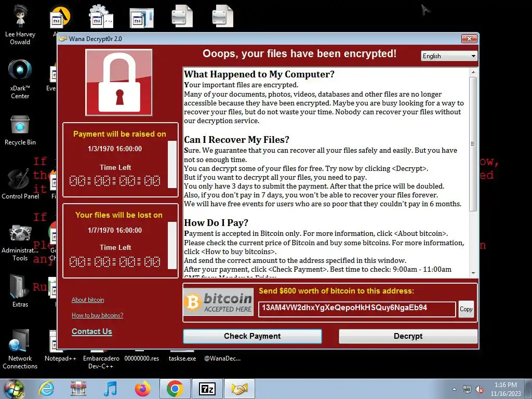
Task: Switch to Wana Decrypt0r handshake taskbar icon
Action: [x=240, y=389]
